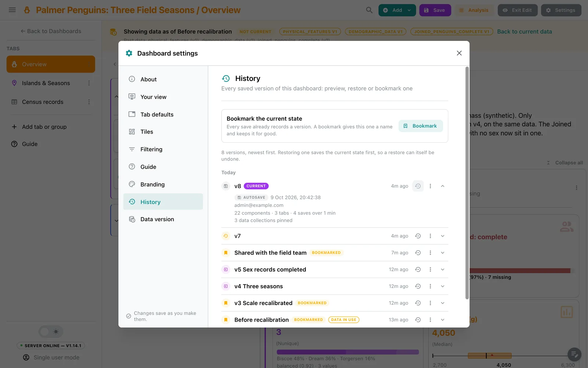588x368 pixels.
Task: Click Back to Dashboards link
Action: pos(51,31)
